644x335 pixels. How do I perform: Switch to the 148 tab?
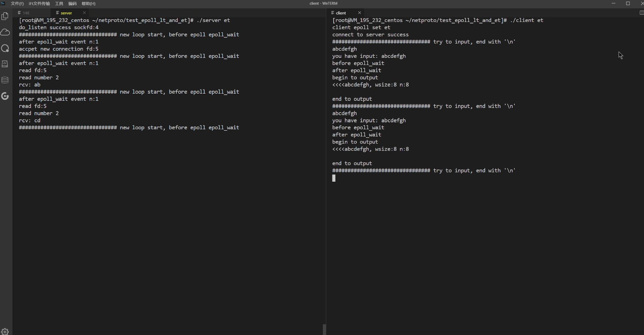[x=31, y=13]
